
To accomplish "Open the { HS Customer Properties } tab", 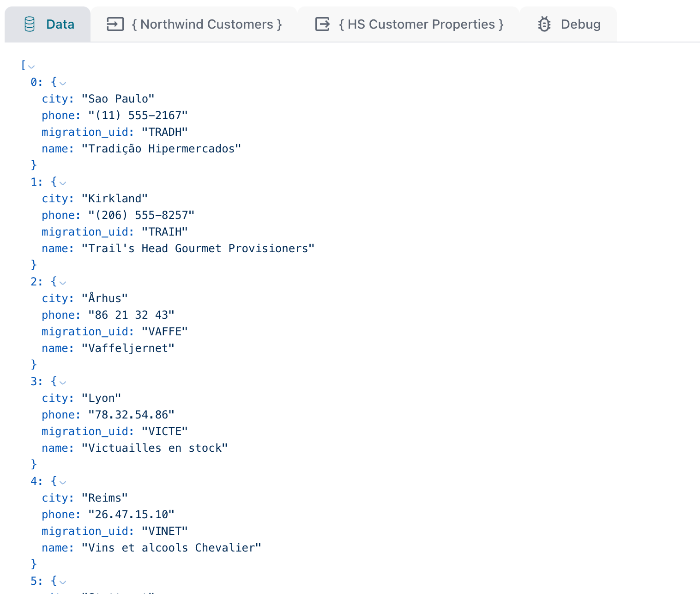I will click(409, 24).
